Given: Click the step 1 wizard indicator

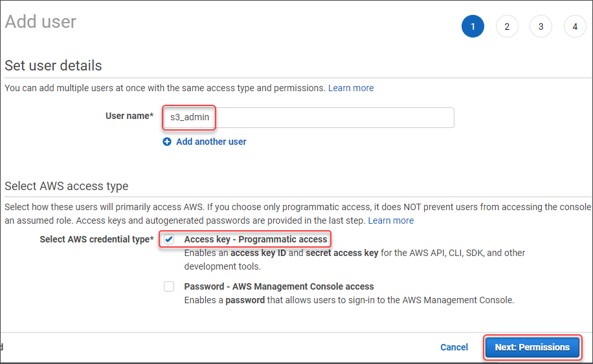Looking at the screenshot, I should pyautogui.click(x=473, y=27).
